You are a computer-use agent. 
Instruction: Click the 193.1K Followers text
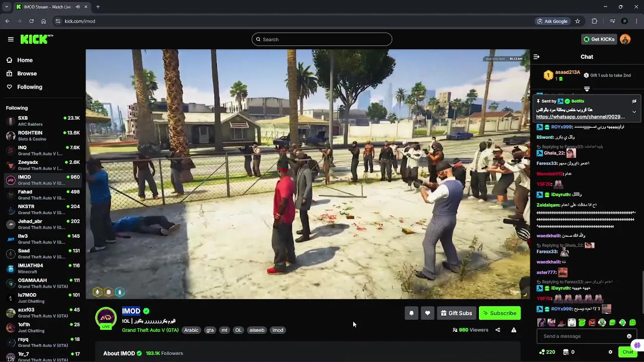tap(165, 353)
